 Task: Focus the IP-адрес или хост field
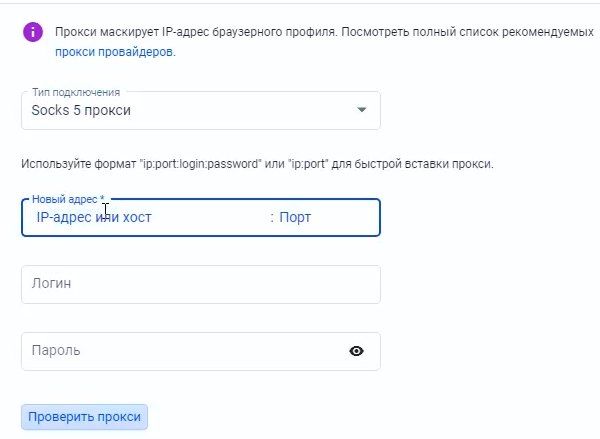[x=145, y=217]
